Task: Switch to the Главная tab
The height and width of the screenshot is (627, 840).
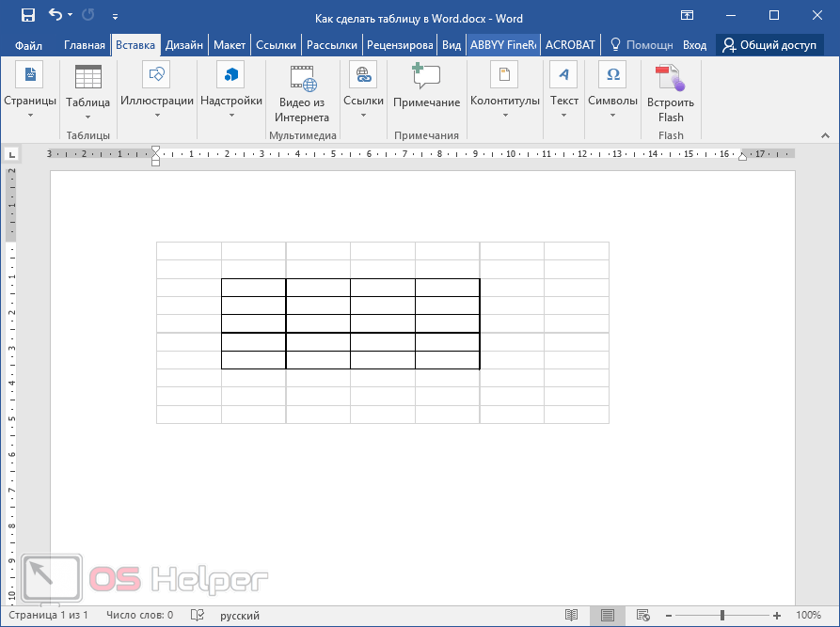Action: pyautogui.click(x=84, y=45)
